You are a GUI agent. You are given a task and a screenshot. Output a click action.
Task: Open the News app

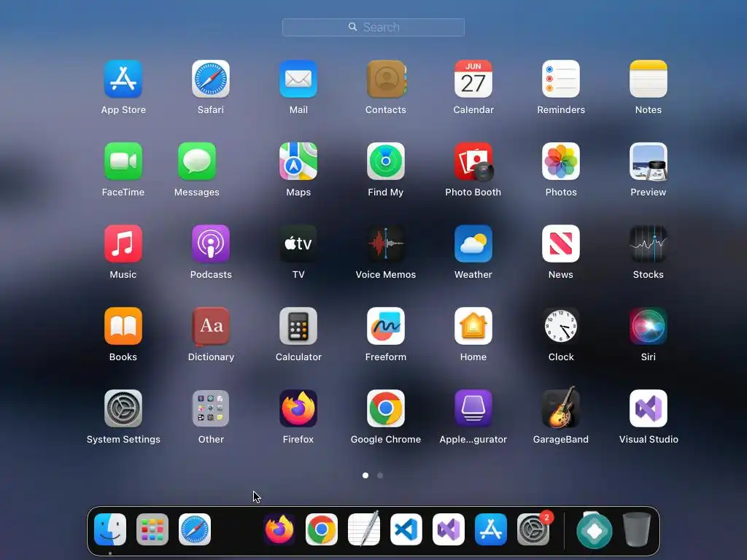561,244
